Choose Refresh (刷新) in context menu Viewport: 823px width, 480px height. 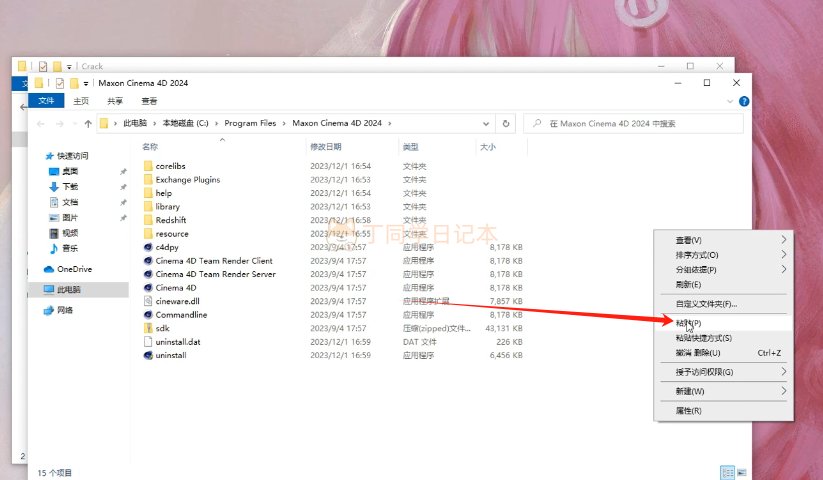723,284
